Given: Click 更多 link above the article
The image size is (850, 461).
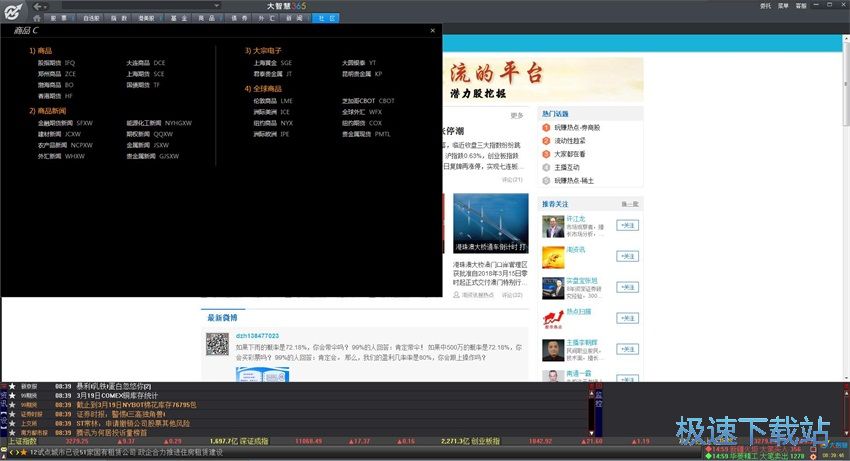Looking at the screenshot, I should point(517,116).
